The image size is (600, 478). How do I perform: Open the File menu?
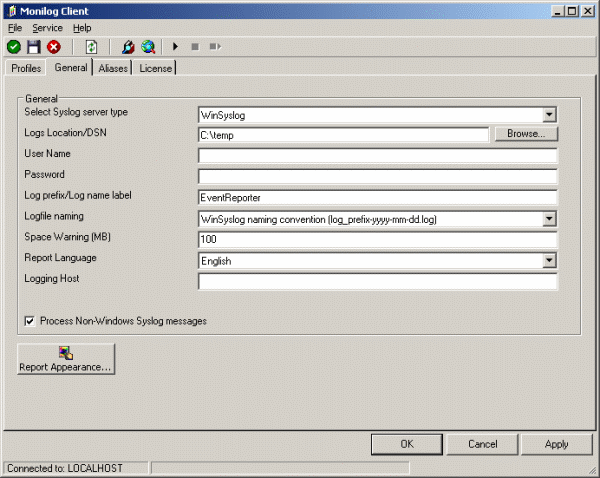coord(15,28)
